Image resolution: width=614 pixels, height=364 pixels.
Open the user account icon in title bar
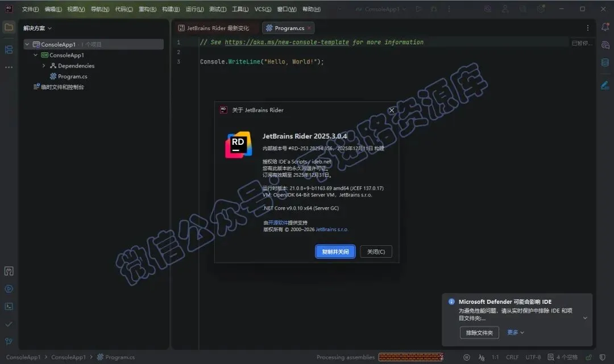[x=505, y=9]
